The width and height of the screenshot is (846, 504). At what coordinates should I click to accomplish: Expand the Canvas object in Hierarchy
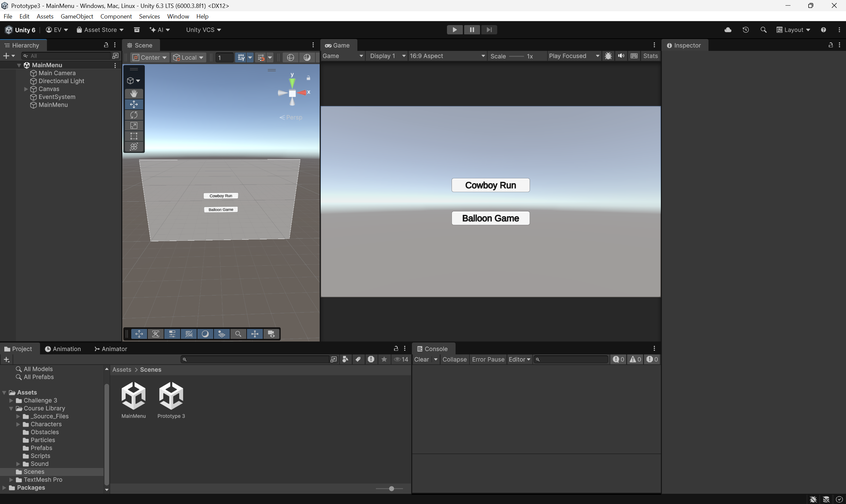(x=26, y=89)
